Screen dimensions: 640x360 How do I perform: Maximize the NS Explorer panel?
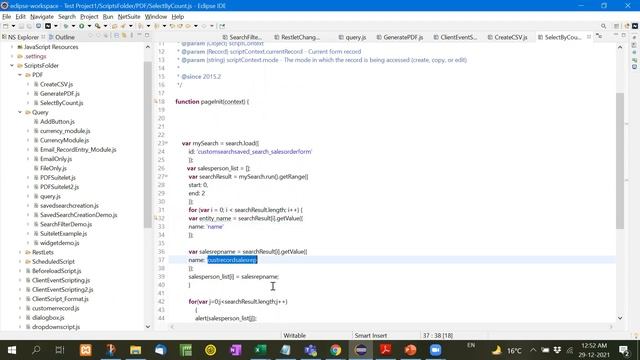(x=147, y=36)
